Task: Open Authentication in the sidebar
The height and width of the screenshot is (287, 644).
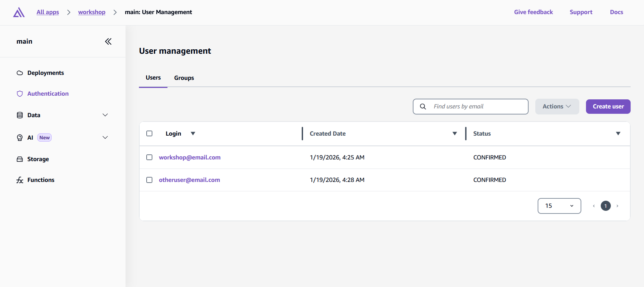Action: (x=48, y=94)
